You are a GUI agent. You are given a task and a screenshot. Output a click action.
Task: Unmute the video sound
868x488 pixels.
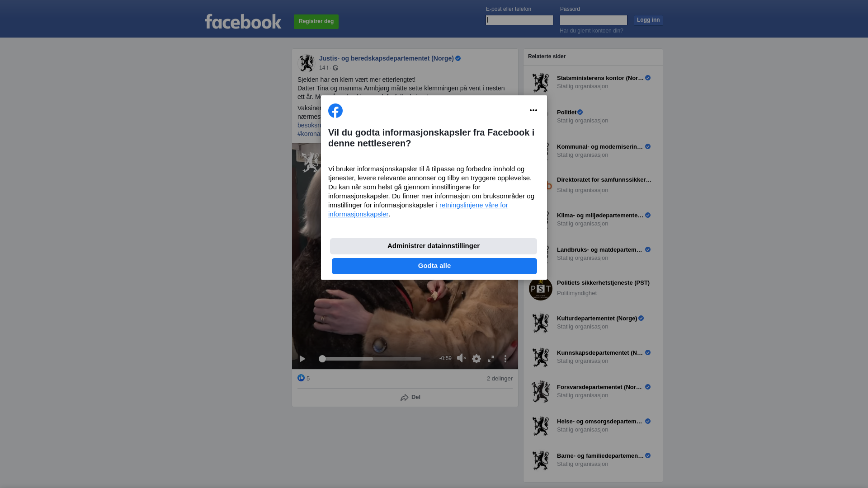[x=461, y=358]
